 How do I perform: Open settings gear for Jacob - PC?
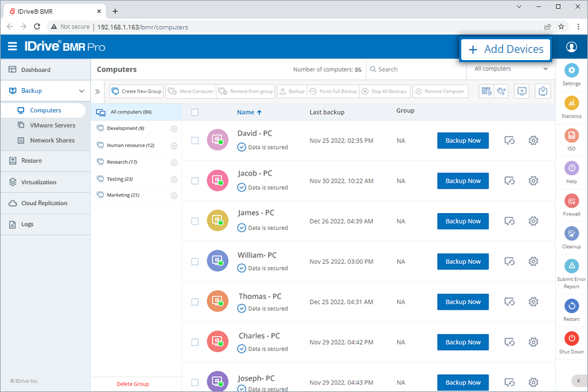533,181
